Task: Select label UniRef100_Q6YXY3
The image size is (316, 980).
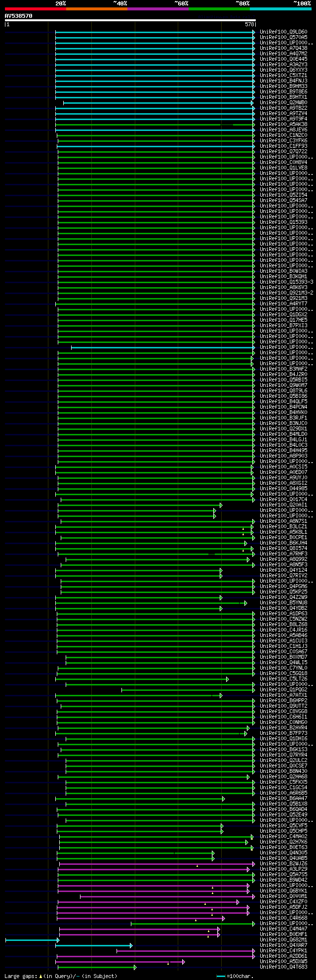Action: (x=283, y=70)
